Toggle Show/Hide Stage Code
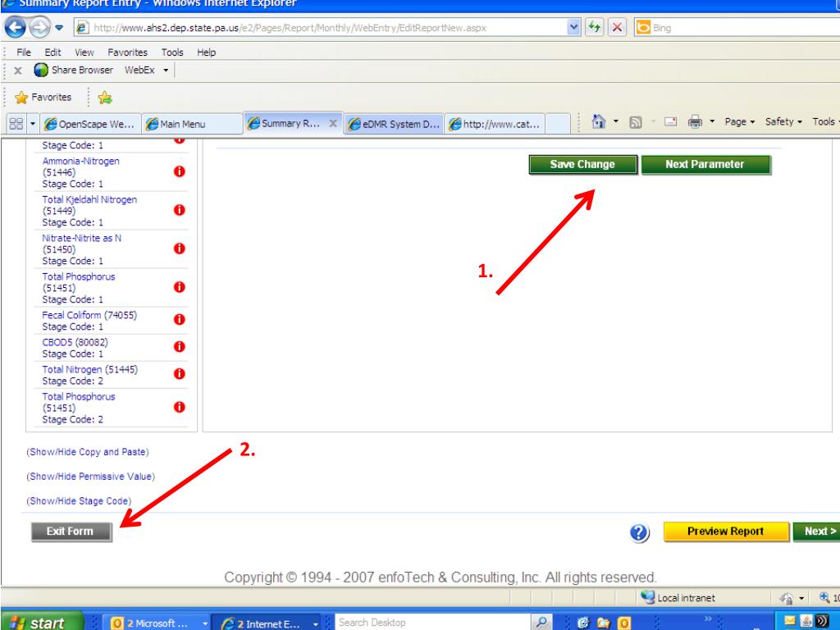 tap(79, 501)
